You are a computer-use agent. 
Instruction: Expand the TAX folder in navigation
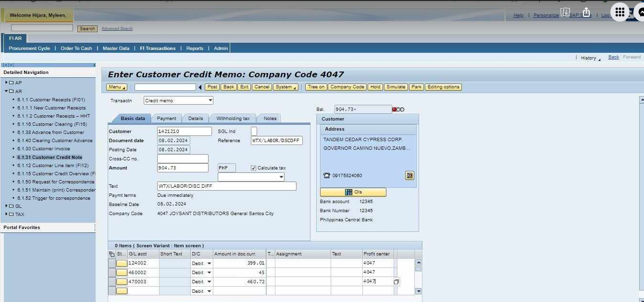[x=7, y=214]
